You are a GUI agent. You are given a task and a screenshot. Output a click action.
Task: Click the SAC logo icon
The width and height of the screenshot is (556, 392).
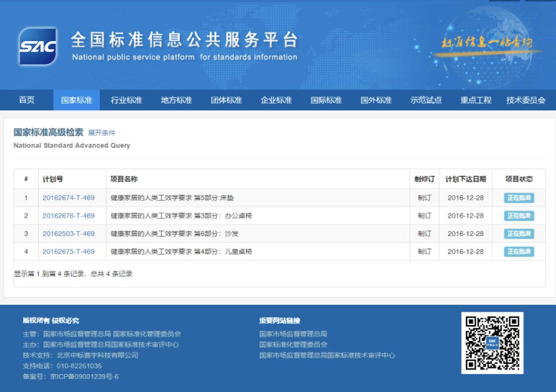pyautogui.click(x=37, y=46)
